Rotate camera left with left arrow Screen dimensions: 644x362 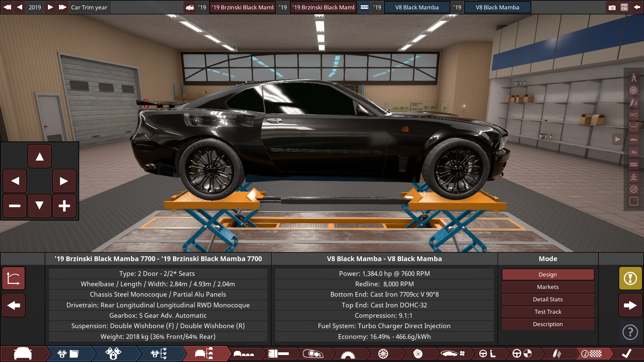15,181
